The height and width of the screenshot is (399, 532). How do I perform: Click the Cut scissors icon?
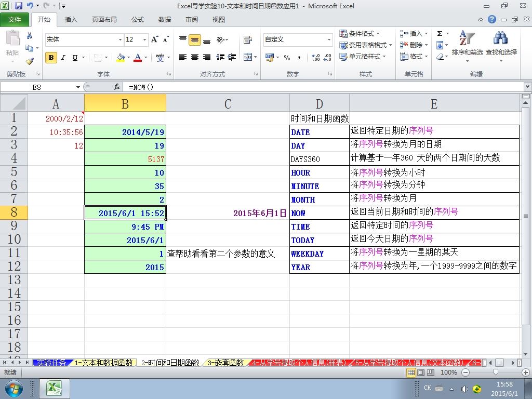coord(30,35)
